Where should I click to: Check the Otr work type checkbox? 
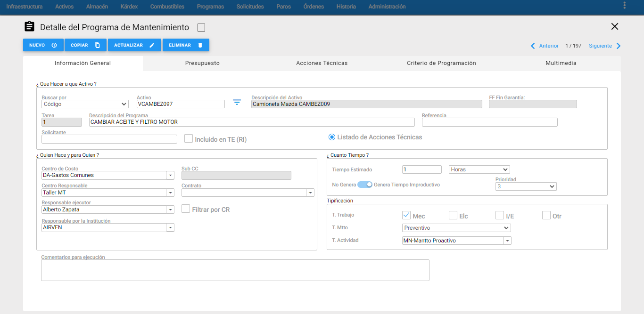546,215
